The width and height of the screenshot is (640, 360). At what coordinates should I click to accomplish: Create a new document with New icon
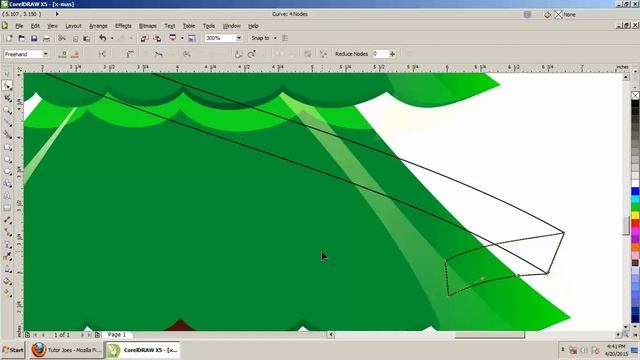tap(9, 38)
